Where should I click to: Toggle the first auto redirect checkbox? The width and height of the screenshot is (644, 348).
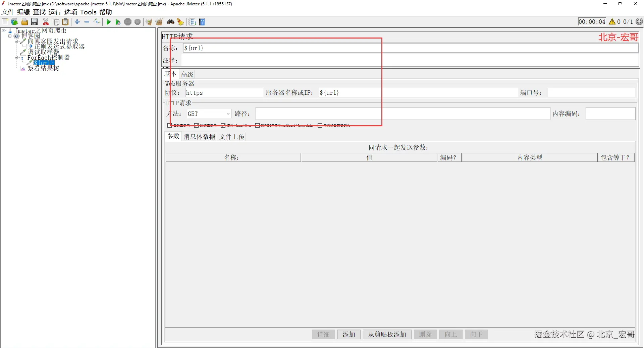point(169,125)
